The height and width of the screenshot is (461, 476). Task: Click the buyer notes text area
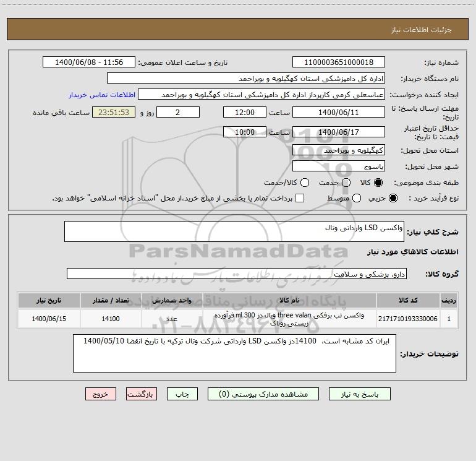234,353
